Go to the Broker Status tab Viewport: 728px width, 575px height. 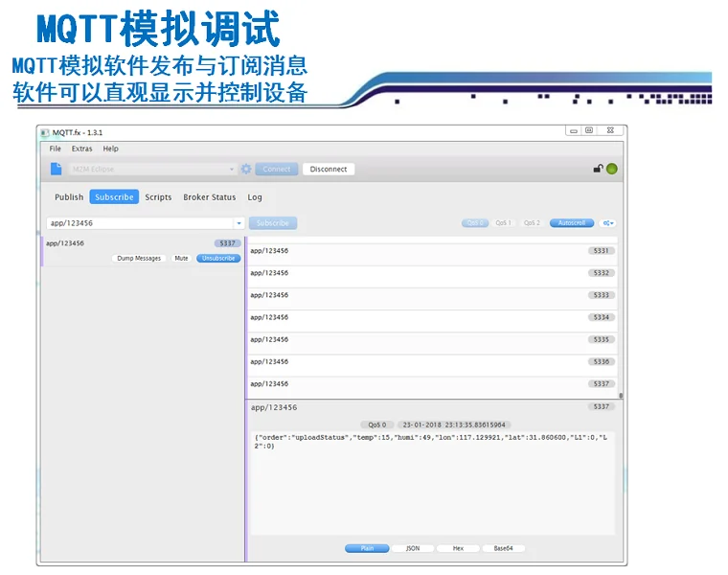[210, 196]
